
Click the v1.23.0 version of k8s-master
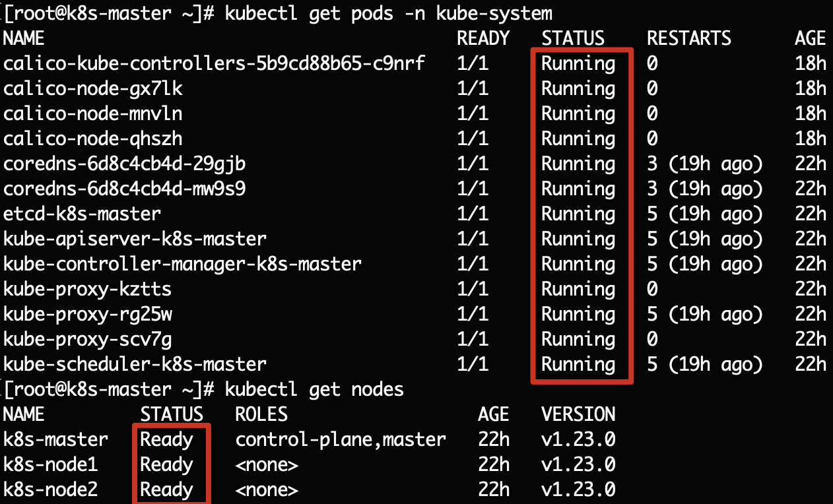[x=578, y=439]
